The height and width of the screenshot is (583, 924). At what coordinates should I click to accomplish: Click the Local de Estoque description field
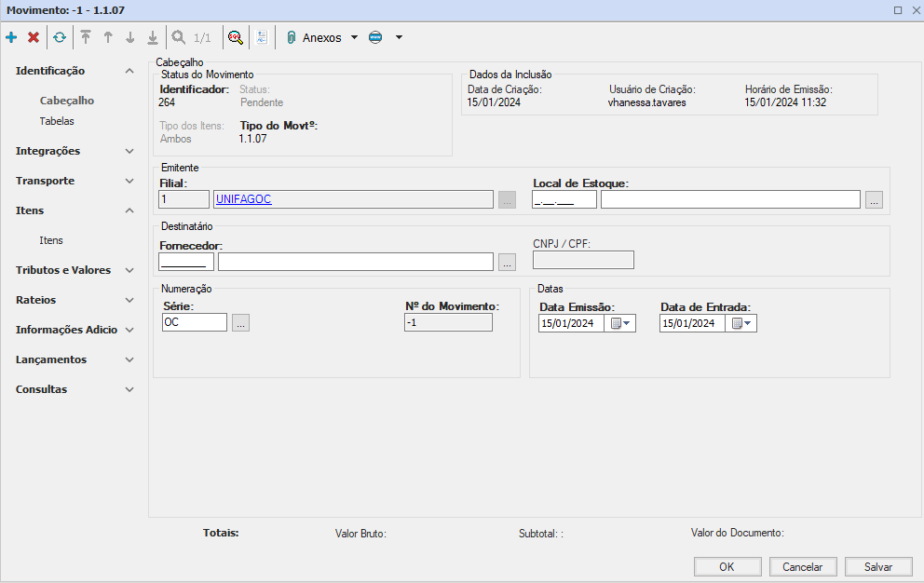pyautogui.click(x=729, y=199)
